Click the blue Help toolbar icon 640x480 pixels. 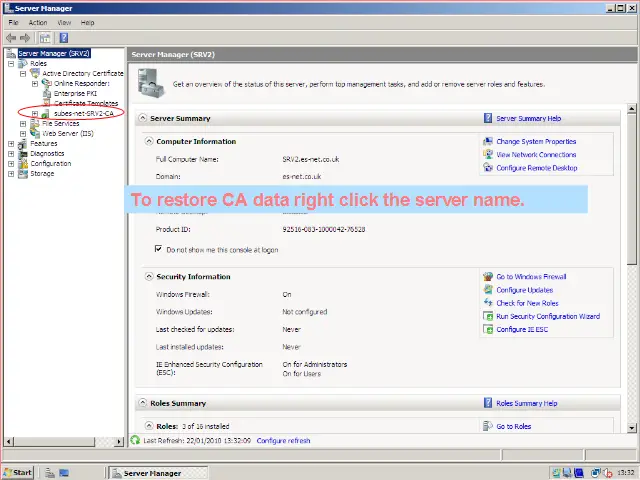pyautogui.click(x=64, y=38)
